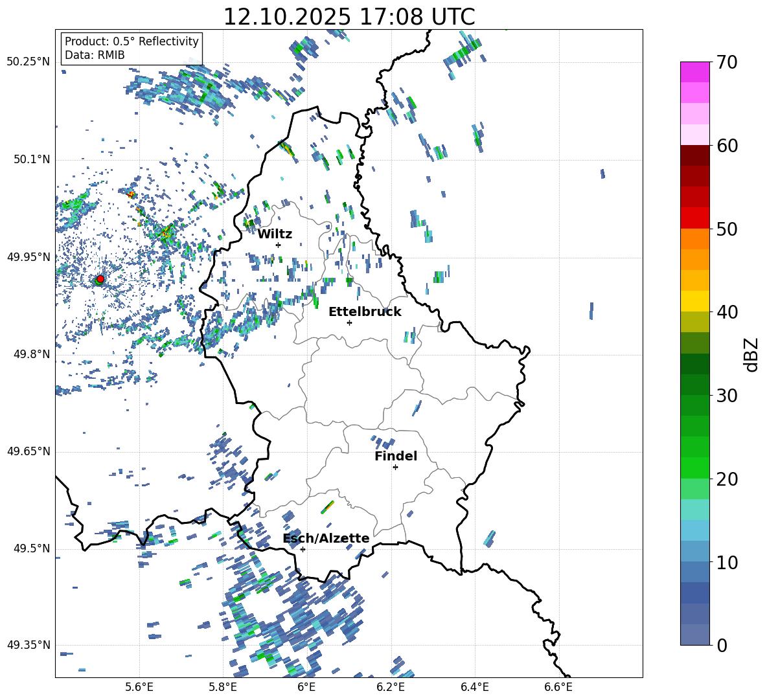Click the dark red 60 dBZ colorbar segment
The width and height of the screenshot is (767, 700).
(x=694, y=155)
